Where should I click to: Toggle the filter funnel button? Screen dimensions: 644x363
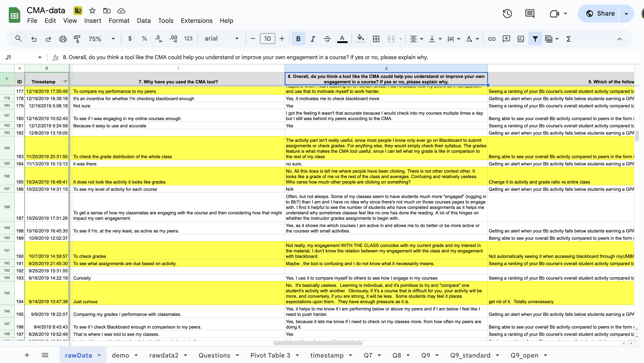(535, 39)
